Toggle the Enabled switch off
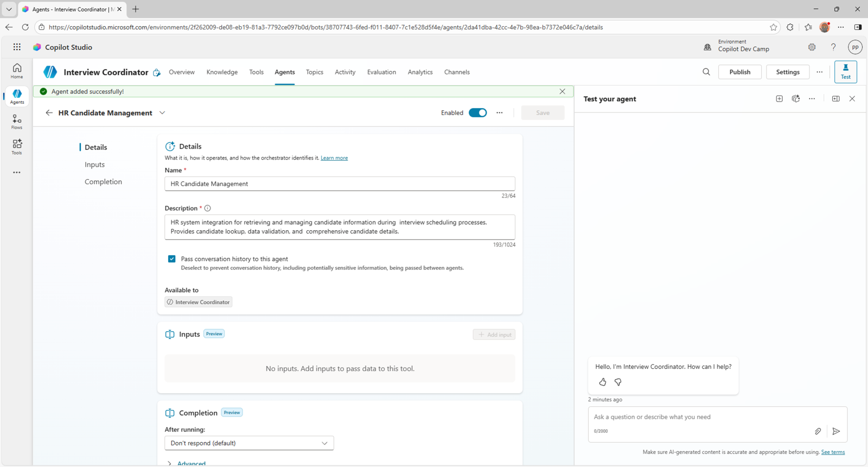 pos(478,113)
